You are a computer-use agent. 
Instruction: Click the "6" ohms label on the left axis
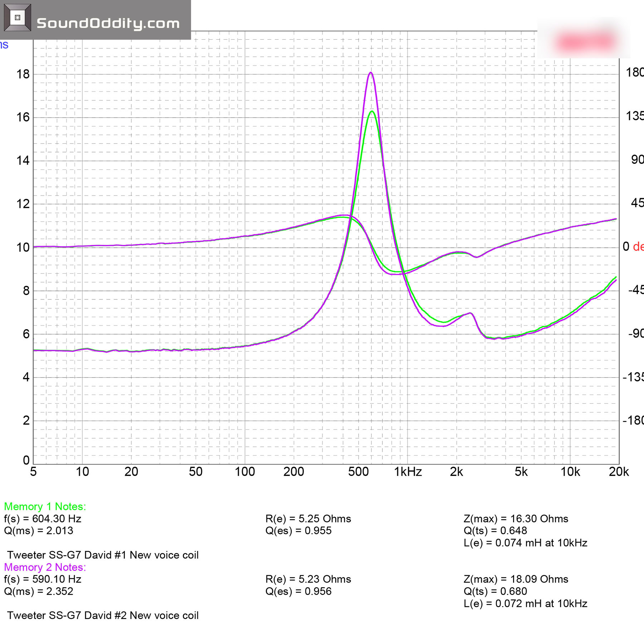pos(26,334)
